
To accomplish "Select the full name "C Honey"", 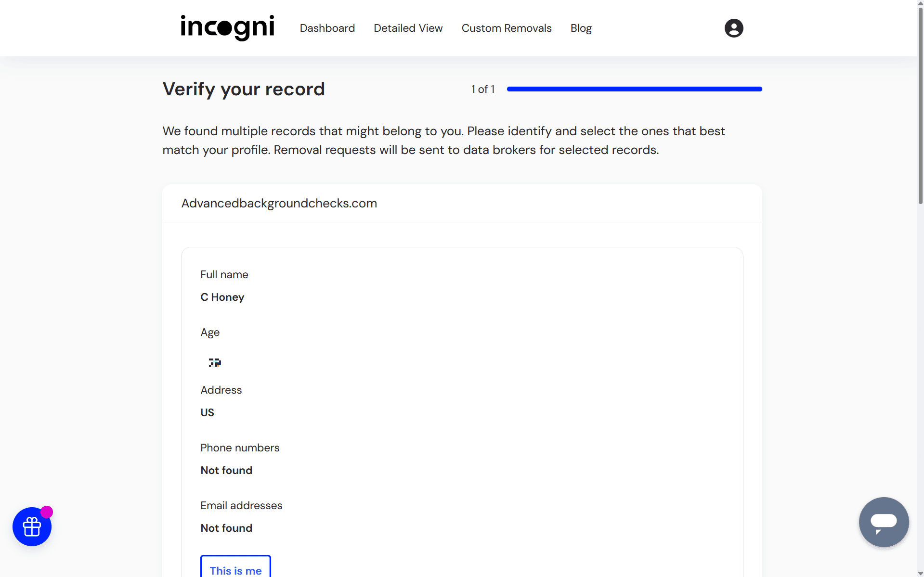I will pos(222,297).
